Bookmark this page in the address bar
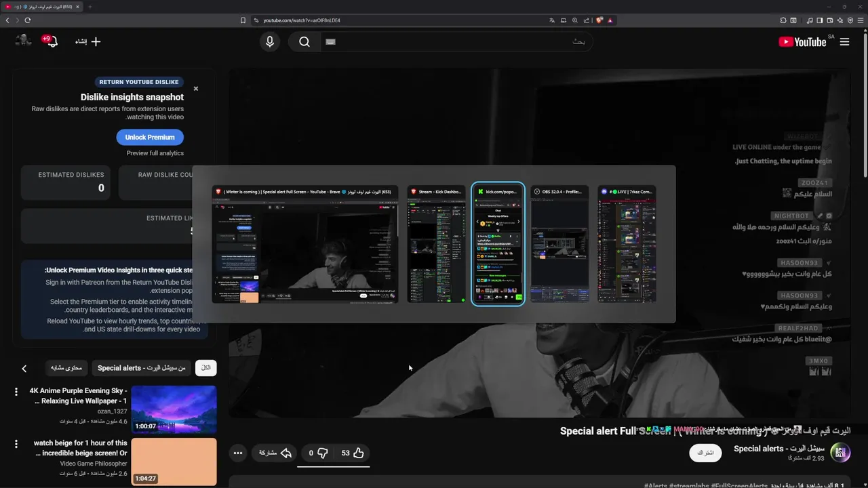The image size is (868, 488). [x=243, y=20]
